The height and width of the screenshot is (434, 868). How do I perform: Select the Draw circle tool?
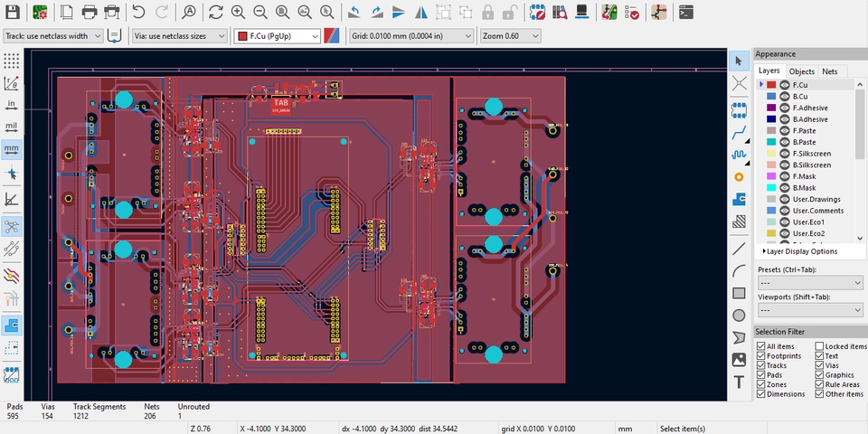click(x=739, y=316)
